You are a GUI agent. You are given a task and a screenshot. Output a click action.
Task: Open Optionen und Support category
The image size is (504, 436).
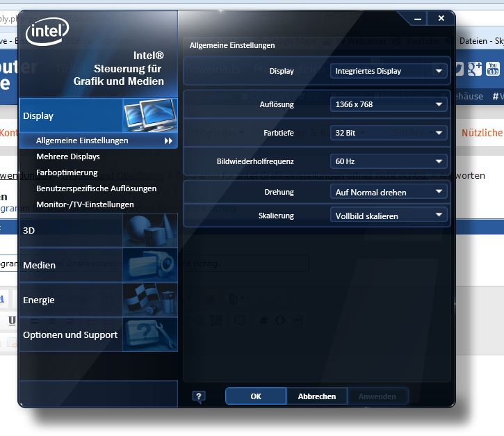coord(98,334)
